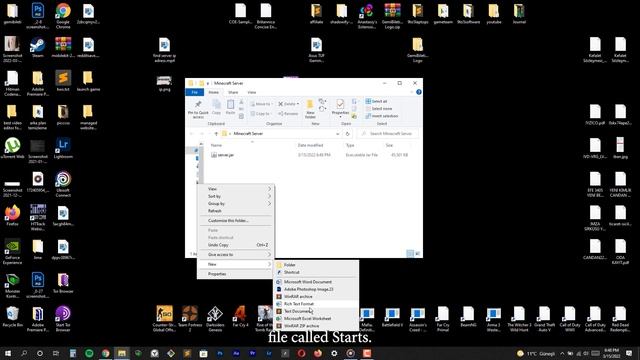Image resolution: width=640 pixels, height=360 pixels.
Task: Open Counter-Strike Global Offensive desktop shortcut
Action: pos(164,318)
